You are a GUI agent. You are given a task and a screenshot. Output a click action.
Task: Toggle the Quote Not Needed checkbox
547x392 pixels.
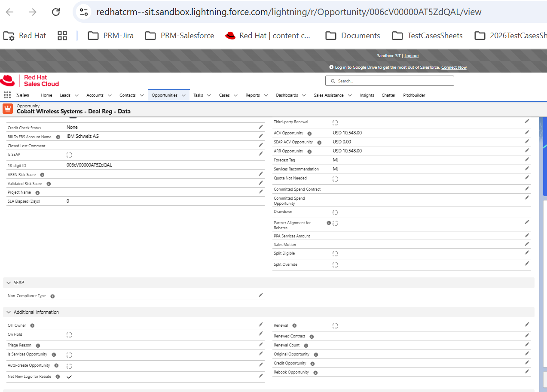point(335,179)
